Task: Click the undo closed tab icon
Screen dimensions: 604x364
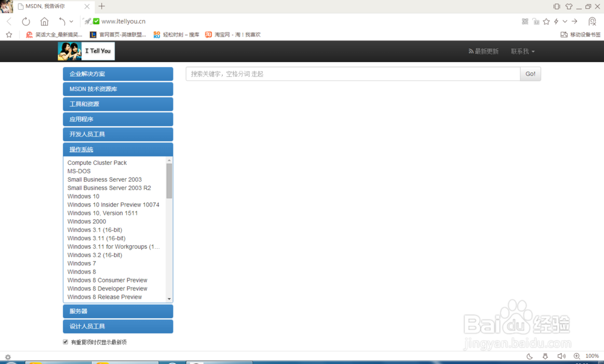Action: click(62, 22)
